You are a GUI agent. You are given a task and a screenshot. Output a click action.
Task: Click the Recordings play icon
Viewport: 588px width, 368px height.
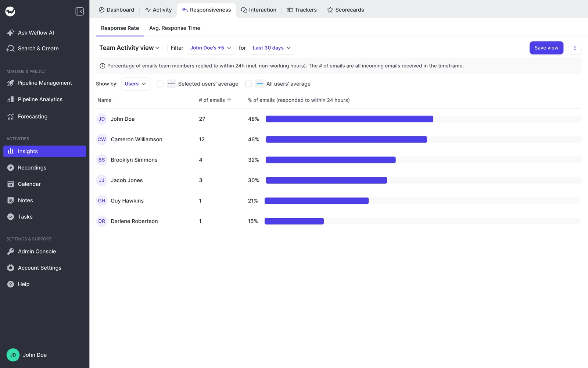[x=11, y=167]
